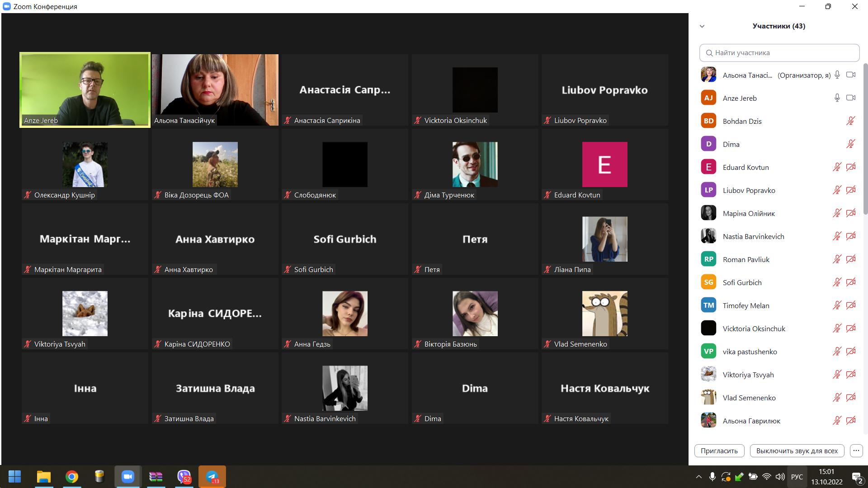Click Bohdan Dzis muted microphone icon
The height and width of the screenshot is (488, 868).
click(850, 121)
